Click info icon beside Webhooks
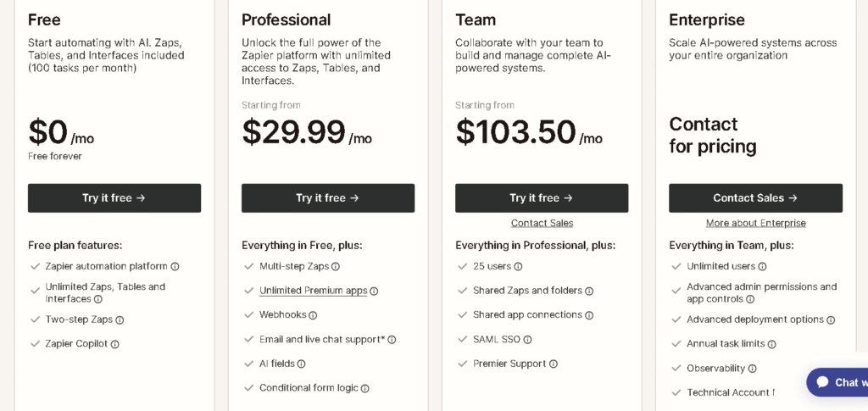 (x=313, y=315)
